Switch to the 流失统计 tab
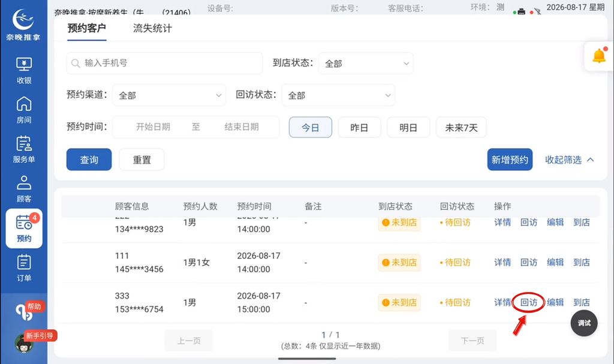The width and height of the screenshot is (614, 364). [x=152, y=28]
